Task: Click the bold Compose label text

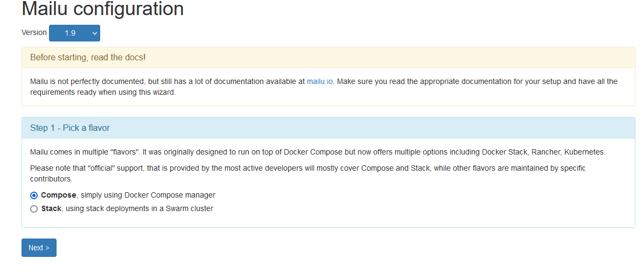Action: pyautogui.click(x=58, y=195)
